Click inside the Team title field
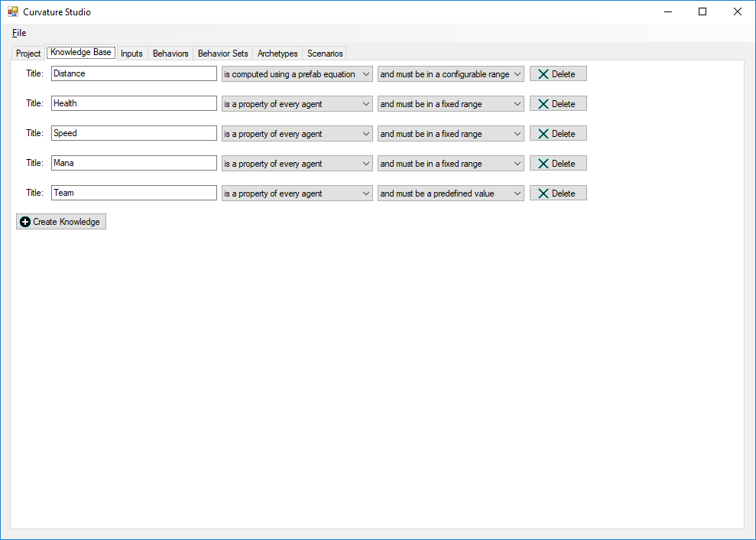Screen dimensions: 756x540 134,193
